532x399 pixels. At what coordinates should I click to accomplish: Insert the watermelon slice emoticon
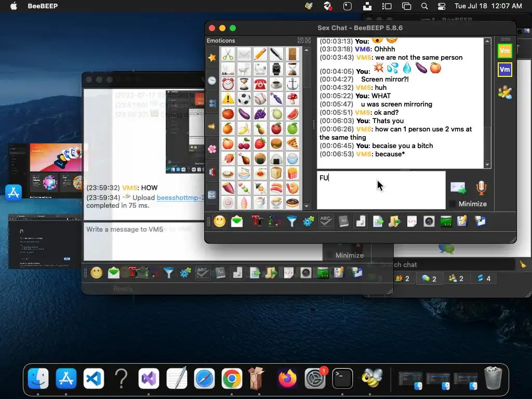point(292,114)
